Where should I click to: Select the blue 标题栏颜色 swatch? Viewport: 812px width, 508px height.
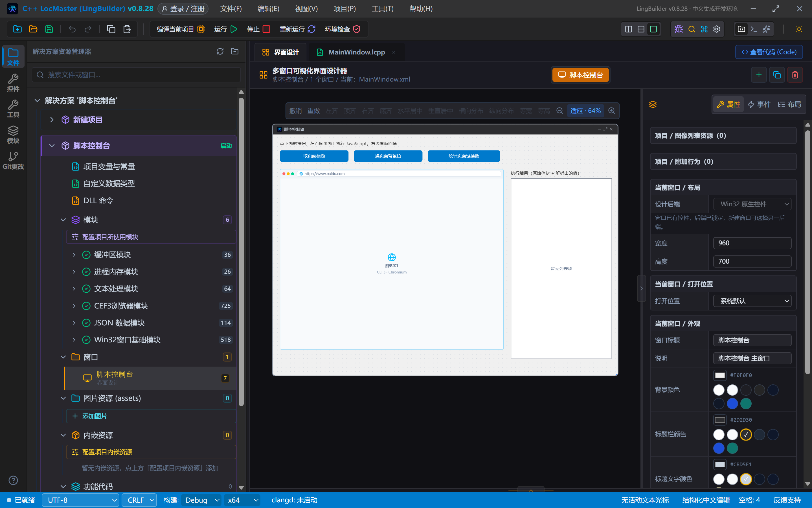point(719,448)
